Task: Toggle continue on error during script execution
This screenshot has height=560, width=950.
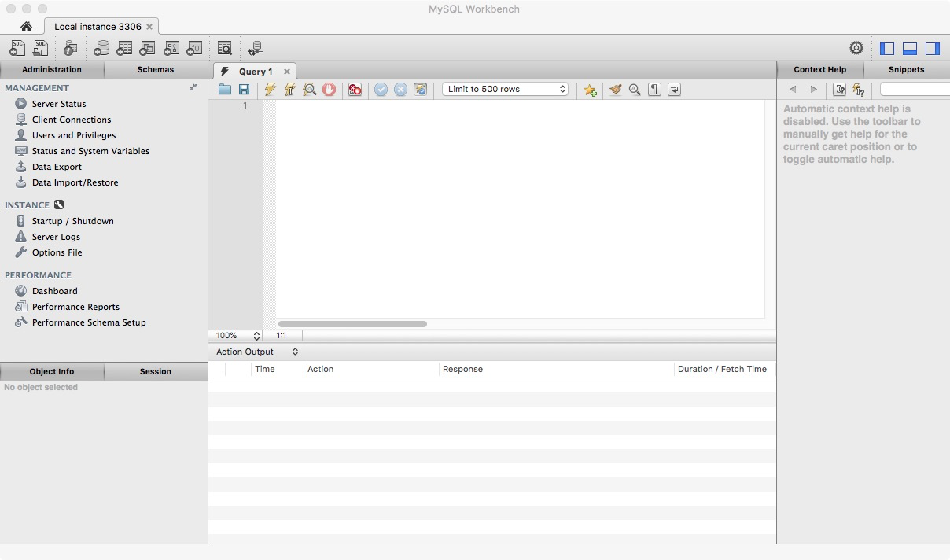Action: pos(355,90)
